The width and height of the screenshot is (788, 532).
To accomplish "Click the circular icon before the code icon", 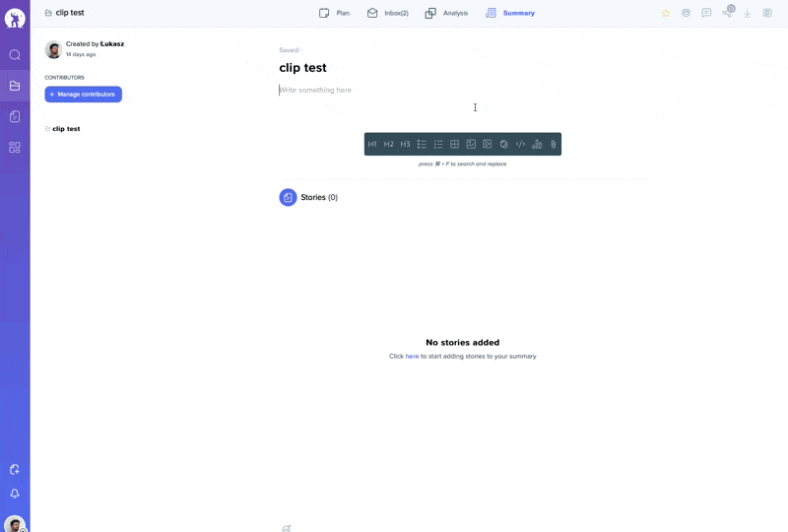I will pyautogui.click(x=503, y=144).
